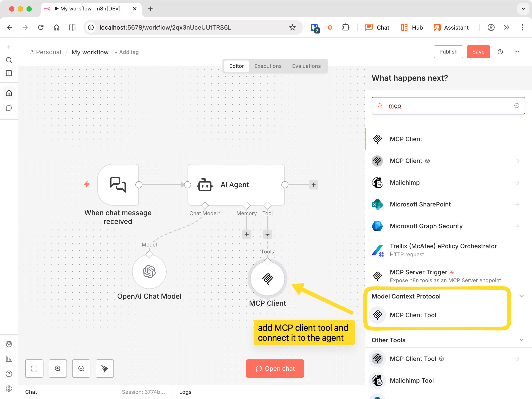
Task: Click the Fit View canvas control
Action: (x=34, y=368)
